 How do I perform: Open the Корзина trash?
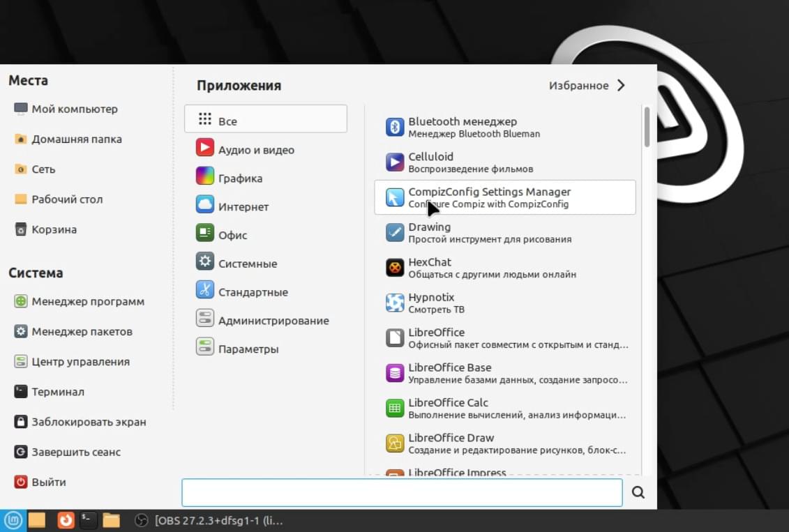(45, 230)
